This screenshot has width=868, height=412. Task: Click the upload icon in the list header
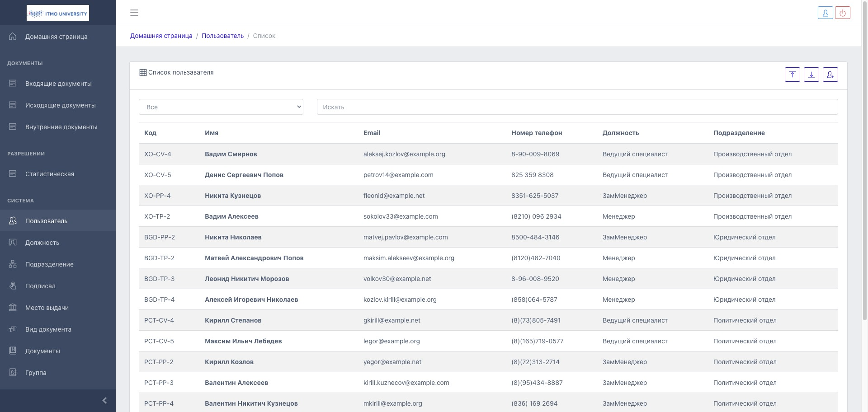792,75
